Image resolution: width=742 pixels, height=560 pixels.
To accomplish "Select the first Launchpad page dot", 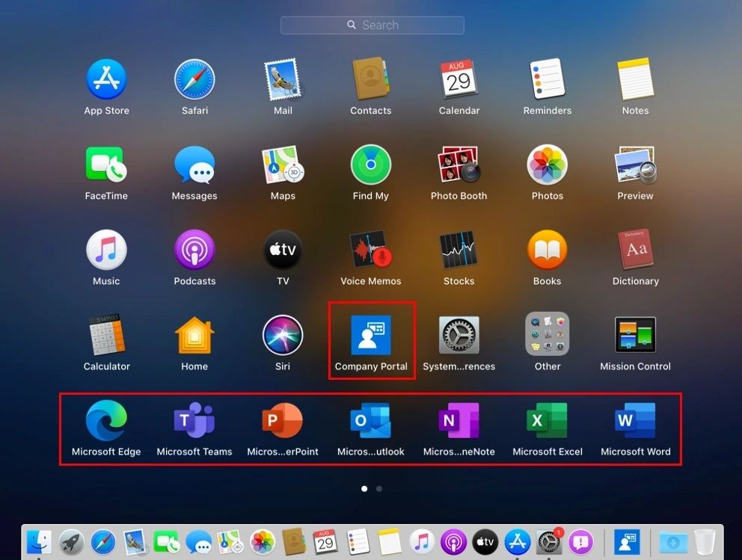I will 364,488.
